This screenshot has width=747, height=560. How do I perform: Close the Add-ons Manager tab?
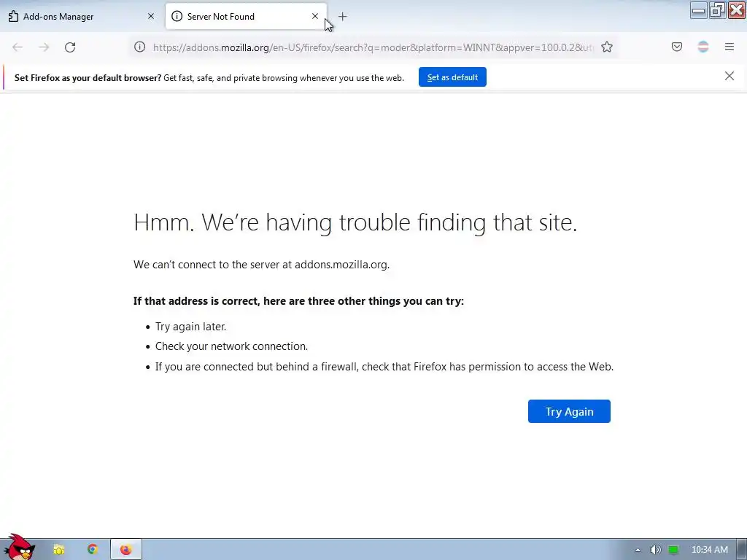(x=151, y=16)
